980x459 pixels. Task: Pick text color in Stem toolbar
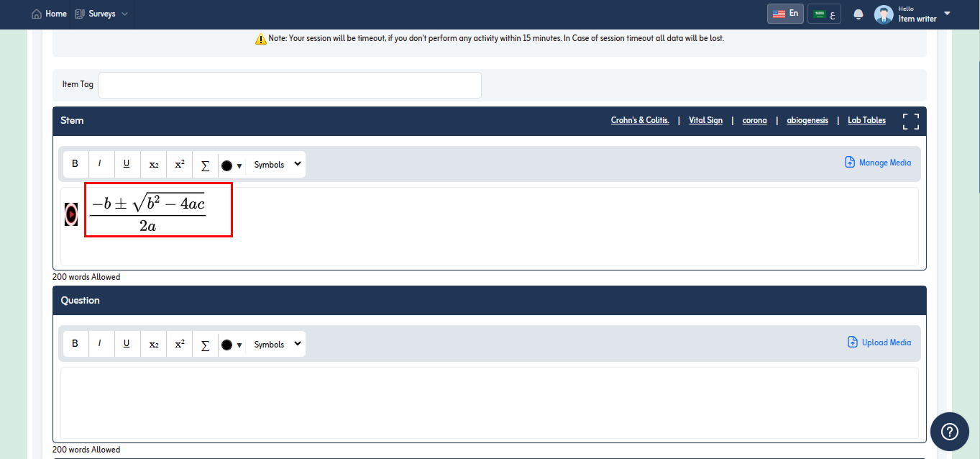click(232, 165)
